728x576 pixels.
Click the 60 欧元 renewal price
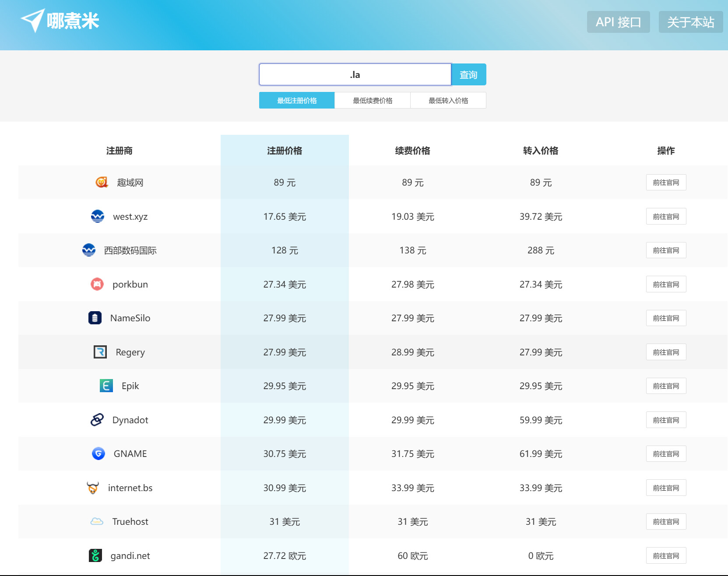[413, 556]
